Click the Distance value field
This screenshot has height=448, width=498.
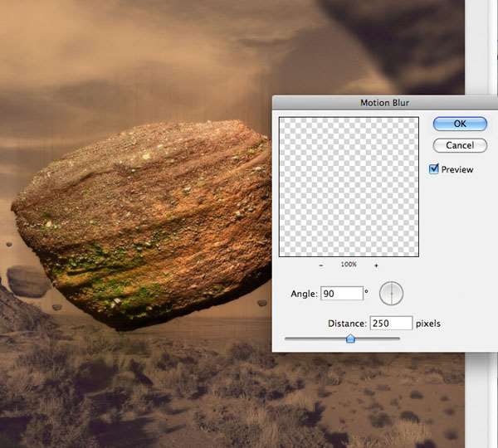point(391,323)
